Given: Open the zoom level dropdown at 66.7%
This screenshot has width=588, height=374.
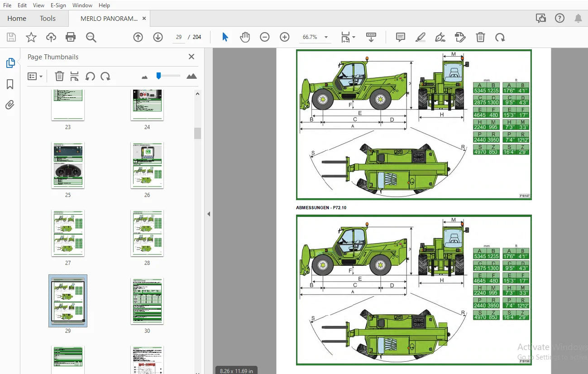Looking at the screenshot, I should pyautogui.click(x=316, y=37).
